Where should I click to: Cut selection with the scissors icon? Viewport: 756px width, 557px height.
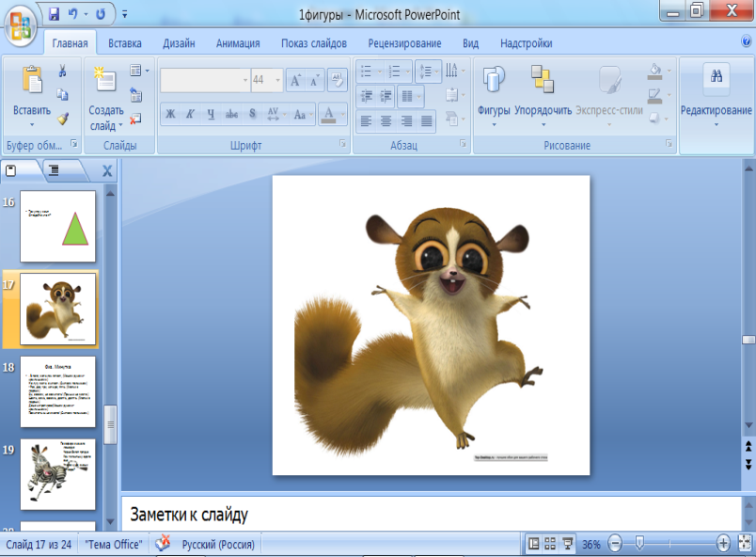click(62, 72)
